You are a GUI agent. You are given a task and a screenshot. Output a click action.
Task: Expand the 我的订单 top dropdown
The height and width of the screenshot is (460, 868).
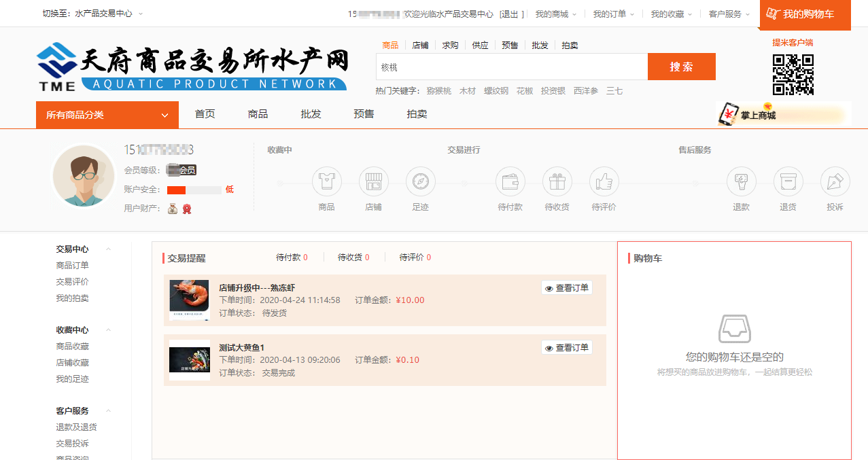pos(613,14)
